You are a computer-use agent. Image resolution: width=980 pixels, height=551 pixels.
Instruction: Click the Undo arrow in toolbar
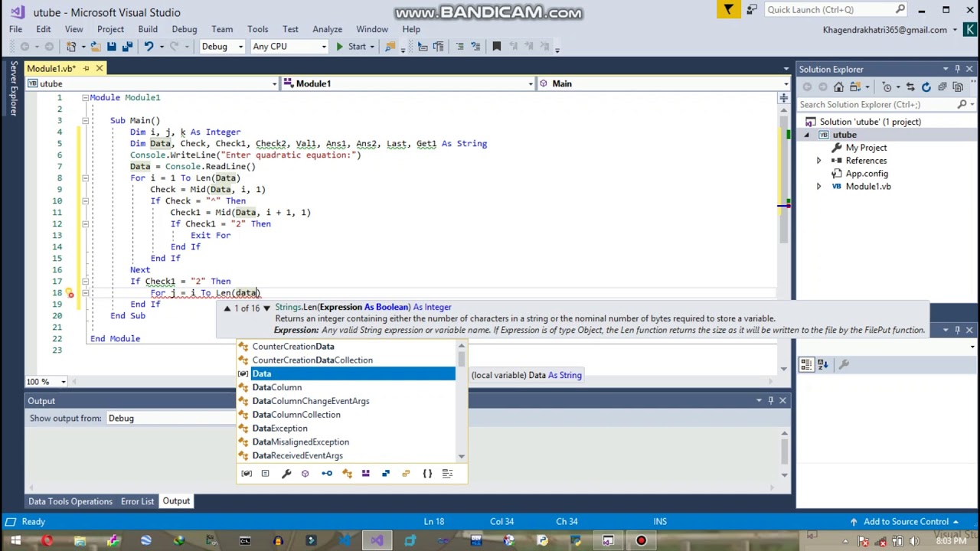pyautogui.click(x=149, y=47)
